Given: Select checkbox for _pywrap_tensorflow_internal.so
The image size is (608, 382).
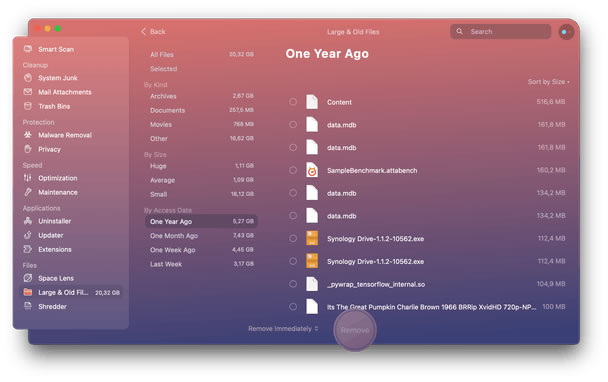Looking at the screenshot, I should point(293,284).
